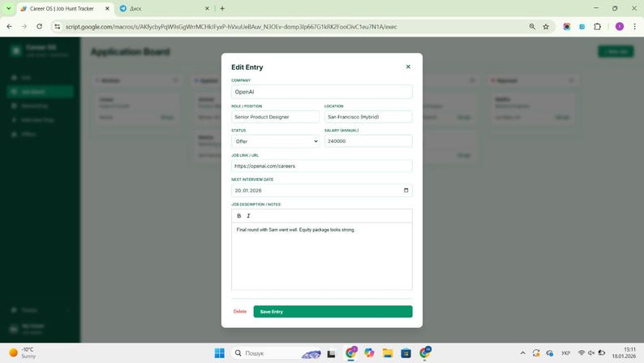View site information icon in address bar
Image resolution: width=644 pixels, height=363 pixels.
coord(57,27)
